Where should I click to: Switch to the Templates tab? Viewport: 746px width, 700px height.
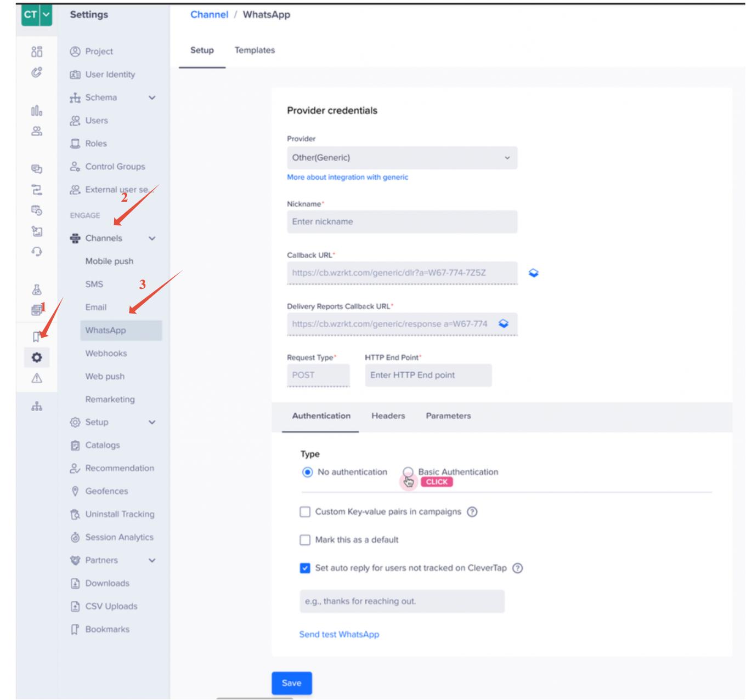click(x=255, y=50)
